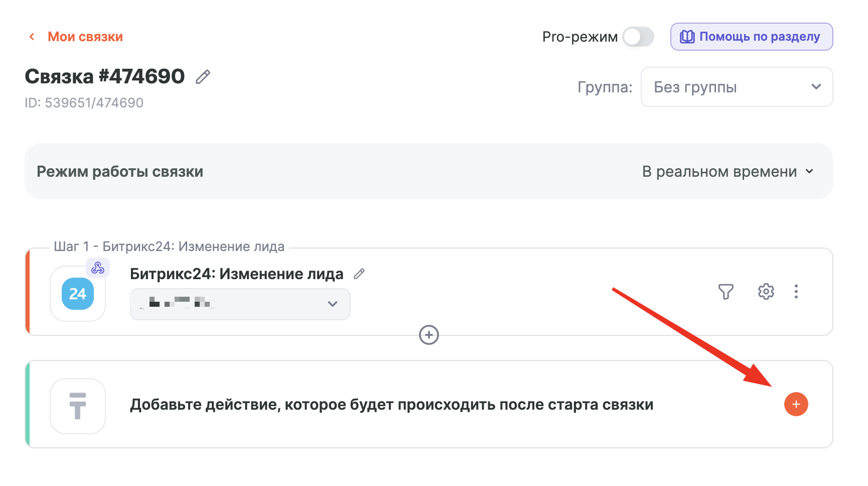Open the account selector dropdown in step 1
The image size is (868, 486).
[240, 304]
